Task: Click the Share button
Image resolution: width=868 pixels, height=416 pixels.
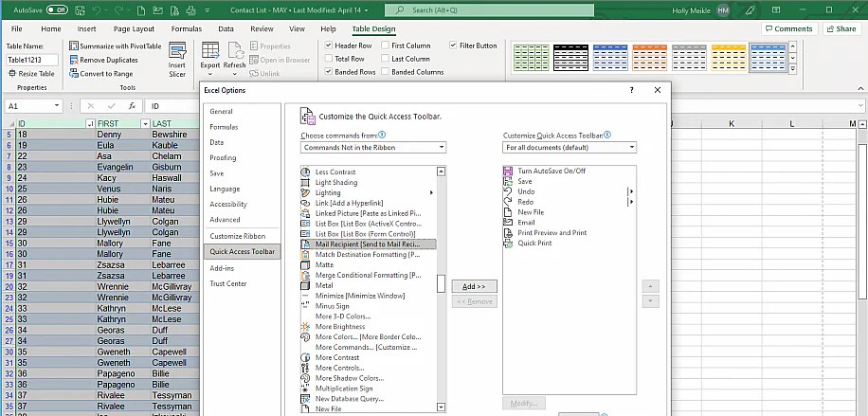Action: click(841, 28)
